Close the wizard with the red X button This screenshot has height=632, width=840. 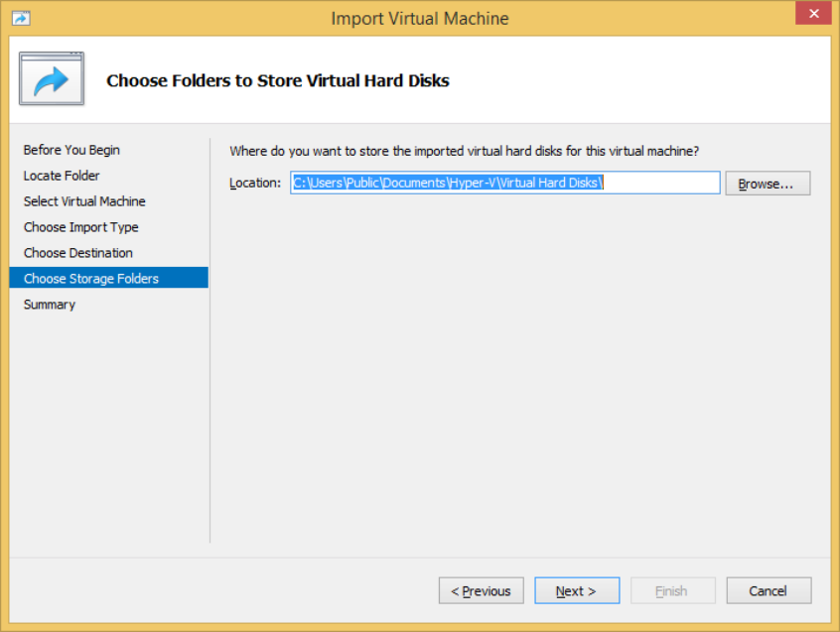click(x=813, y=13)
